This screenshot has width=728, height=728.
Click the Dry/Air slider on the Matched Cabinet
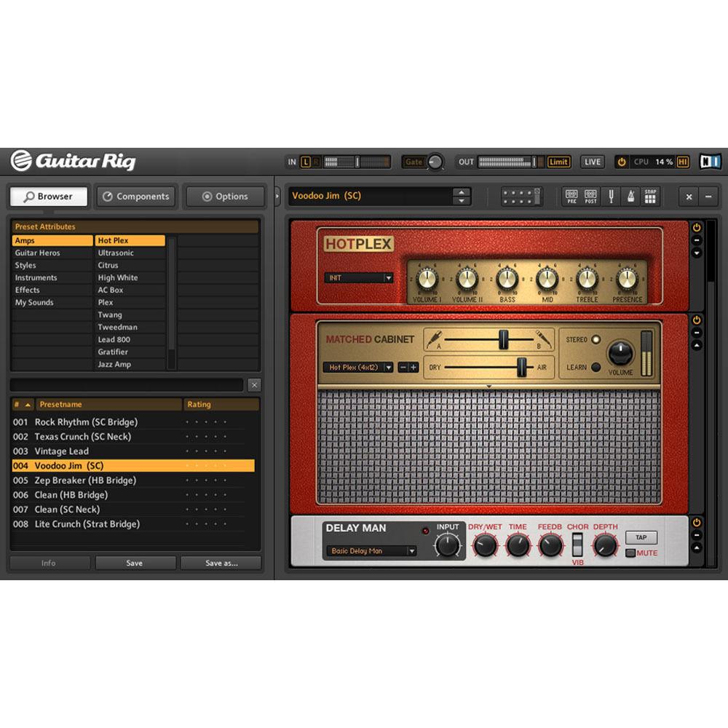click(521, 368)
